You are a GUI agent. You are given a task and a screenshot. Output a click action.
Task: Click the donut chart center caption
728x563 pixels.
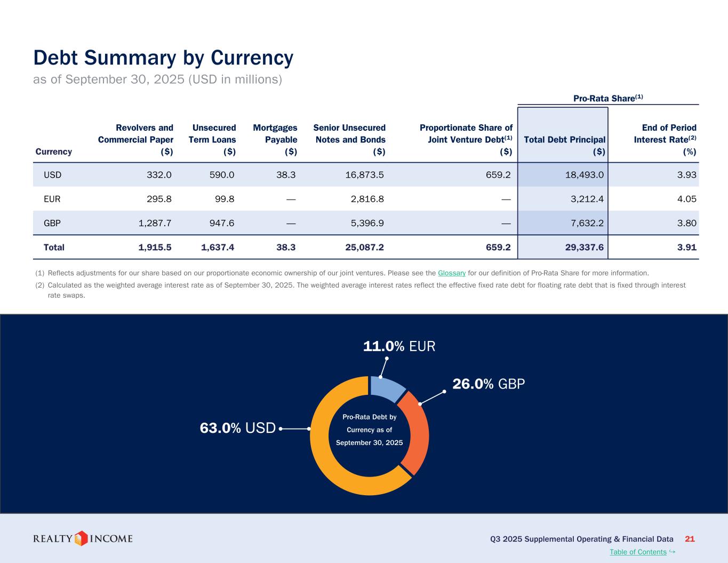(369, 430)
